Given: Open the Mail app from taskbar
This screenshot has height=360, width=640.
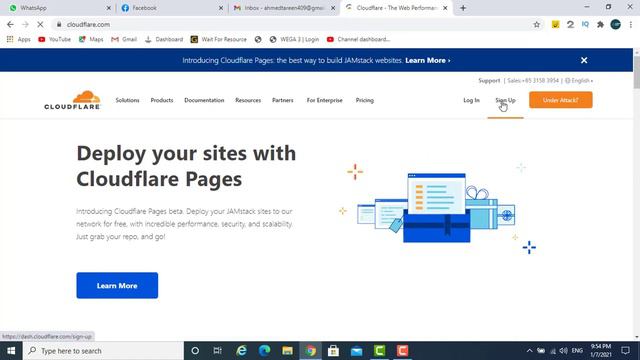Looking at the screenshot, I should pos(356,351).
